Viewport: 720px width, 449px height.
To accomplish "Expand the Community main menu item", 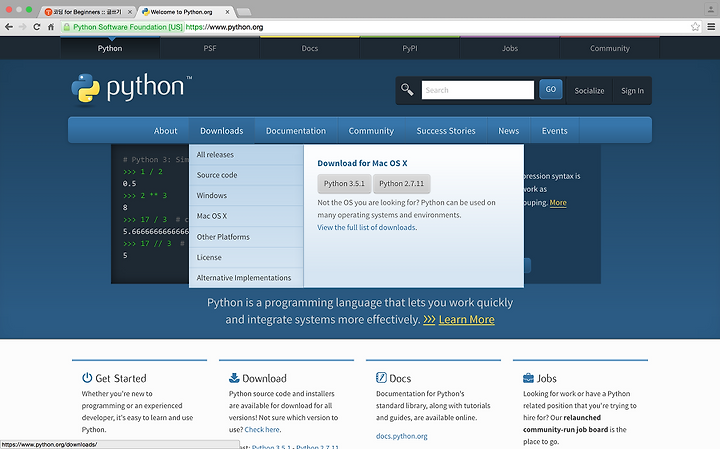I will (371, 131).
